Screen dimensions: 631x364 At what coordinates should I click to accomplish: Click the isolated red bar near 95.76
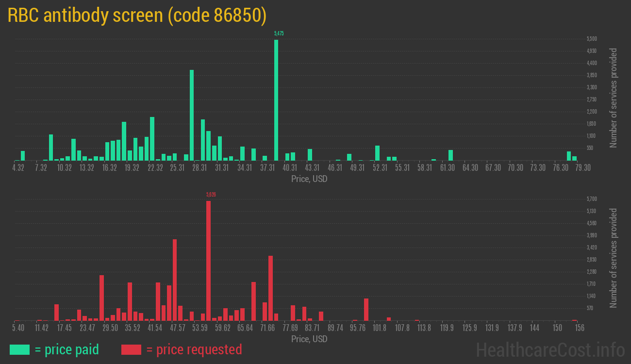366,309
